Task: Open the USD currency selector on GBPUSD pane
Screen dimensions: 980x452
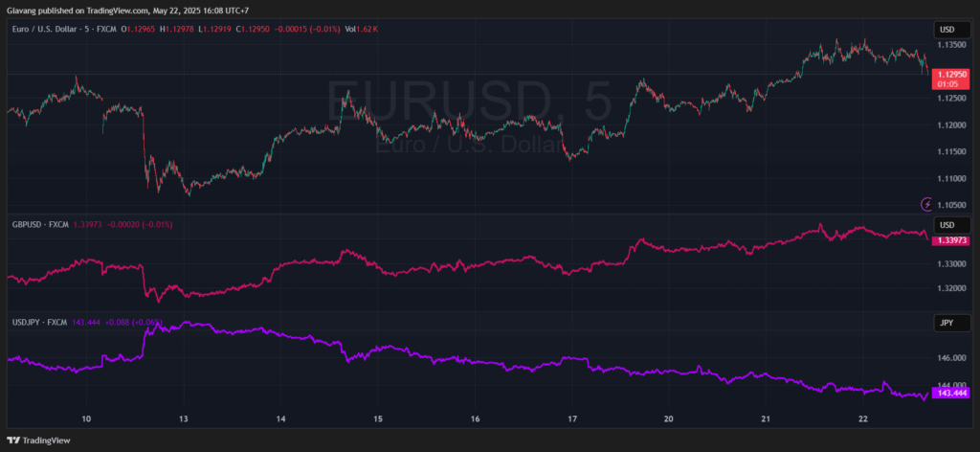Action: tap(947, 225)
